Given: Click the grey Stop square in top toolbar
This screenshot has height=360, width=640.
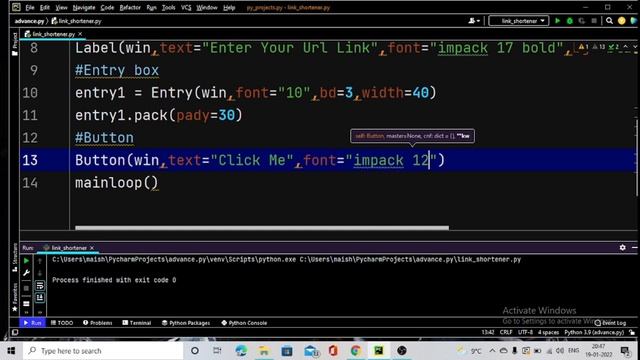Looking at the screenshot, I should 594,21.
